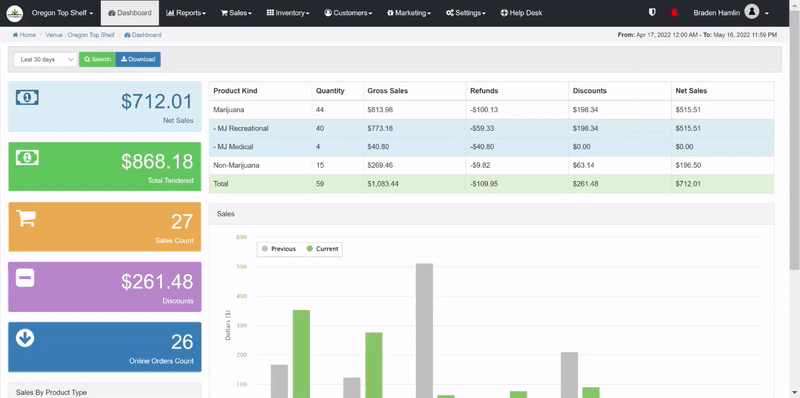Click the Net Sales $712.01 card
This screenshot has height=398, width=800.
pos(105,107)
